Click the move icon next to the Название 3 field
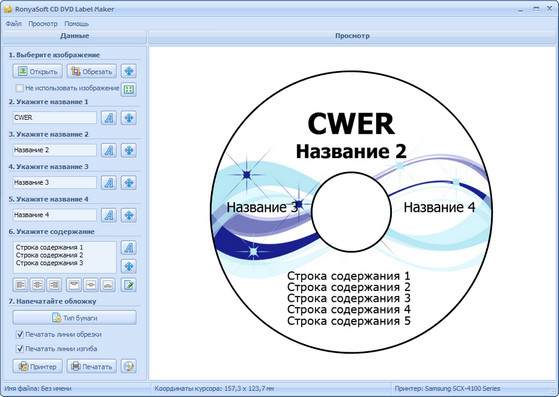Image resolution: width=559 pixels, height=397 pixels. [x=129, y=182]
